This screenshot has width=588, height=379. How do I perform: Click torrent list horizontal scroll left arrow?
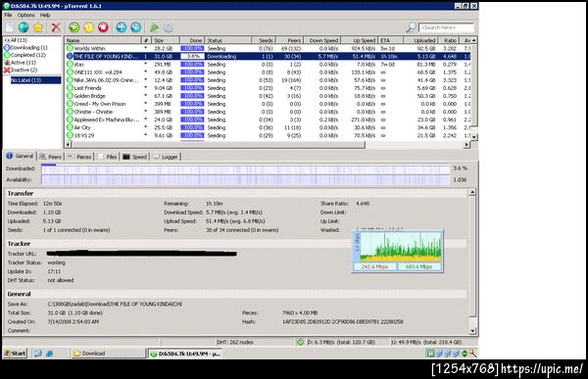[x=69, y=145]
